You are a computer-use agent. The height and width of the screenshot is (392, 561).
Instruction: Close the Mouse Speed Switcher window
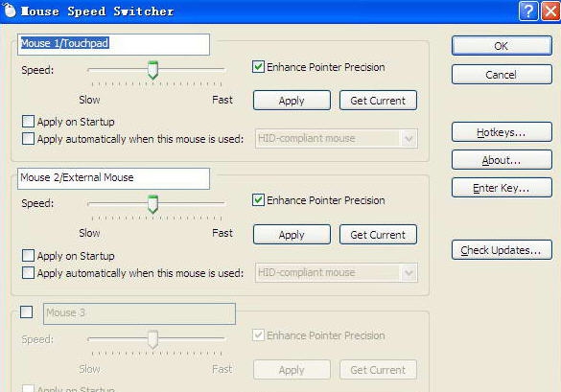click(x=550, y=12)
